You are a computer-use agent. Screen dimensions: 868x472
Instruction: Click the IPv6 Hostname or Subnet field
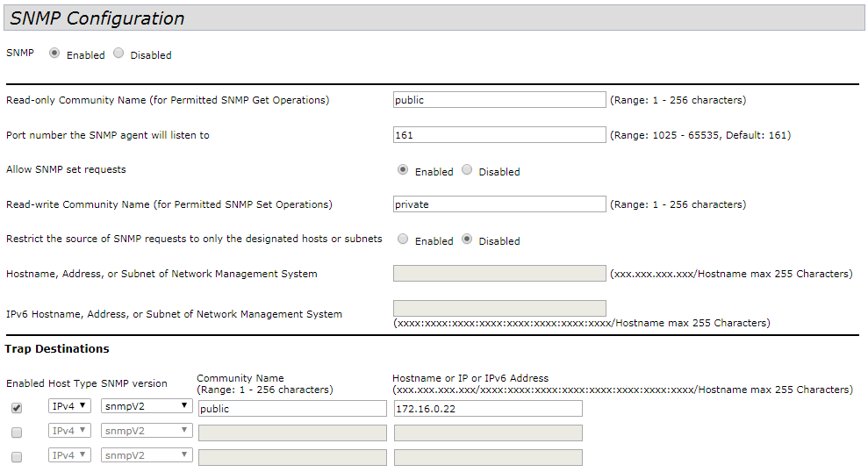[x=499, y=308]
